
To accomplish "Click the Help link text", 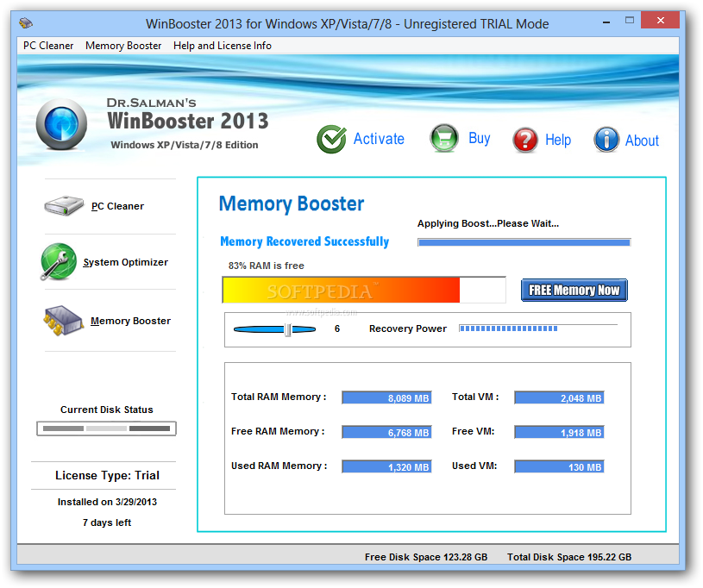I will [558, 140].
